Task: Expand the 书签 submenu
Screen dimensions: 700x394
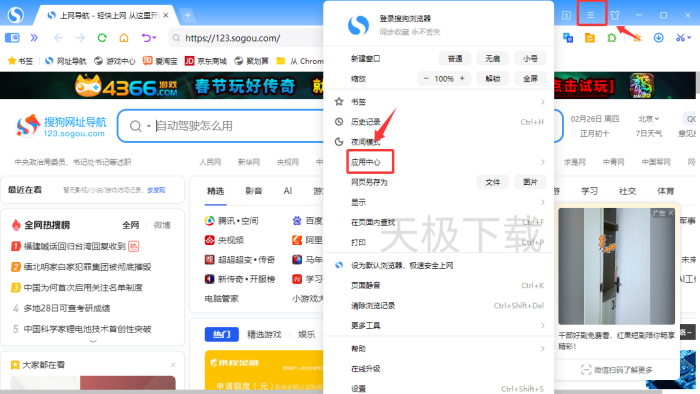Action: pyautogui.click(x=438, y=102)
